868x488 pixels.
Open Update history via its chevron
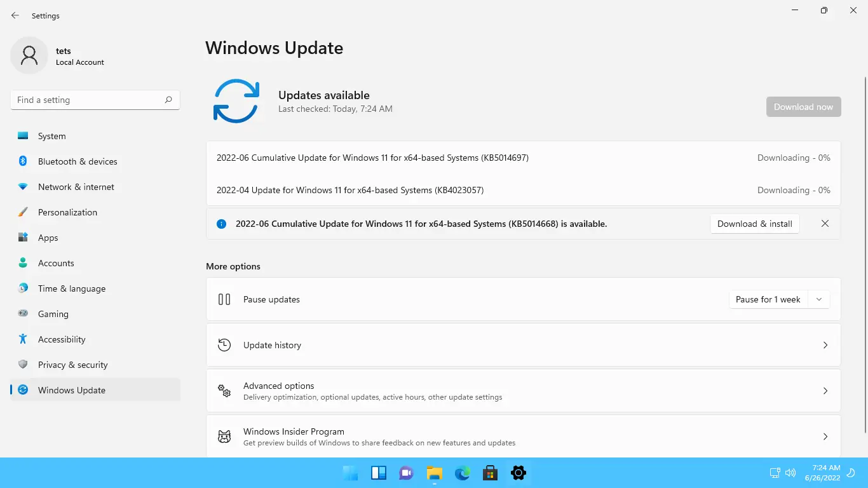(825, 345)
